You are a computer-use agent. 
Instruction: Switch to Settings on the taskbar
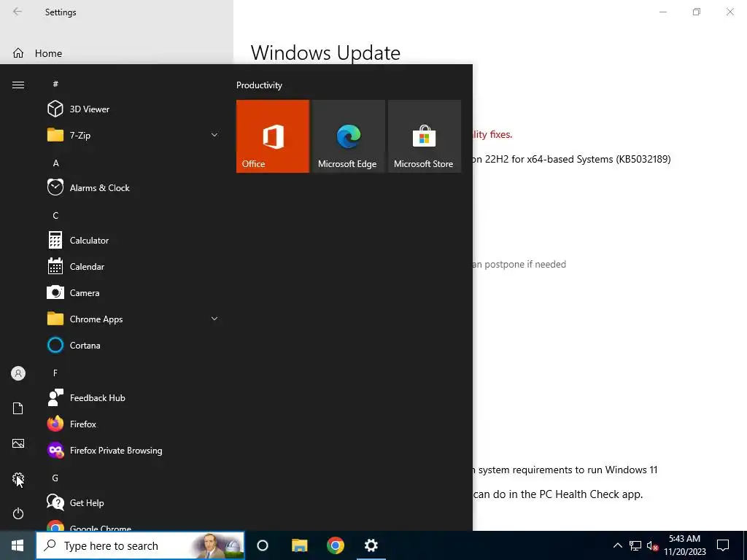(371, 545)
